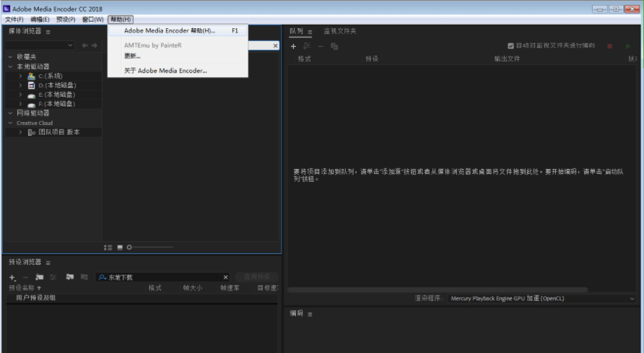Open the renderer Mercury Playback Engine dropdown

coord(542,298)
